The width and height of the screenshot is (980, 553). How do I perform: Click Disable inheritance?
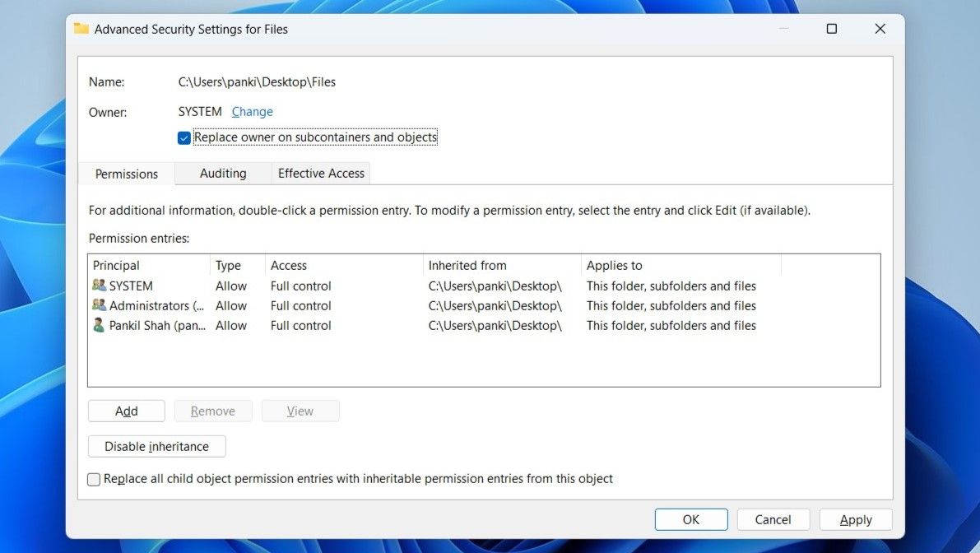[x=156, y=446]
